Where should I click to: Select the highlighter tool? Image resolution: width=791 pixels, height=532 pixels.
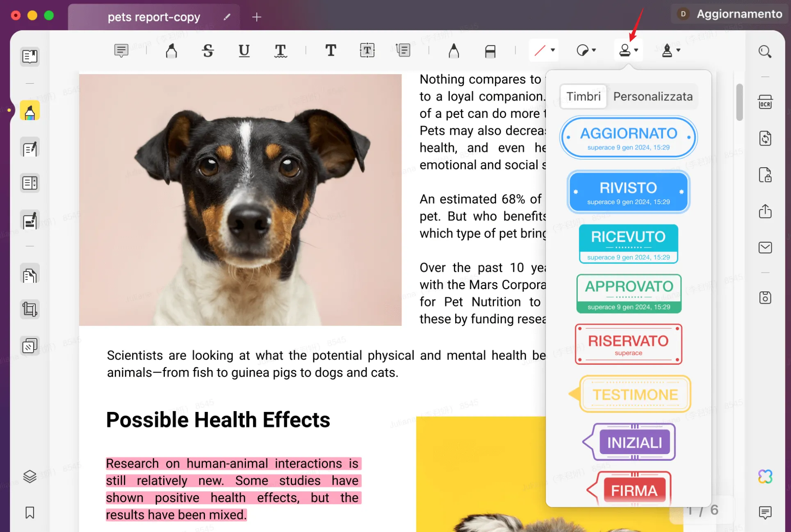tap(171, 50)
